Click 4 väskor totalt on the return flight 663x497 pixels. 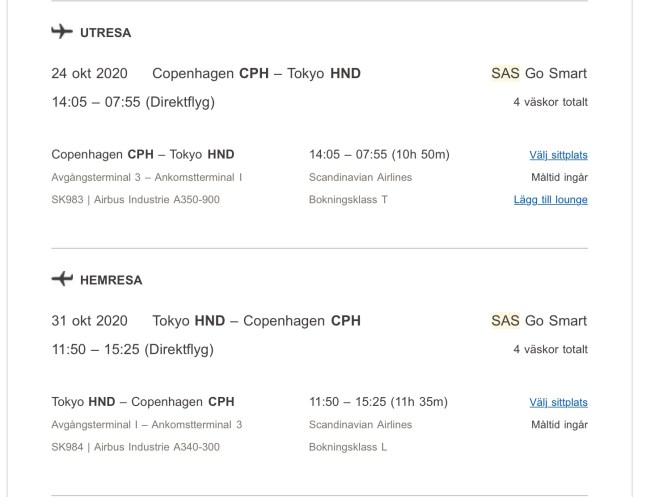click(550, 350)
